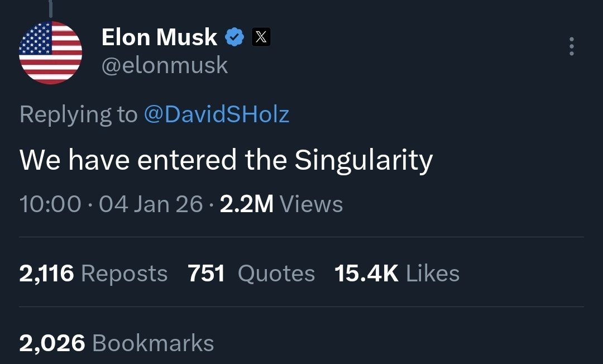Image resolution: width=603 pixels, height=364 pixels.
Task: Open the three-dot more options menu
Action: click(571, 46)
